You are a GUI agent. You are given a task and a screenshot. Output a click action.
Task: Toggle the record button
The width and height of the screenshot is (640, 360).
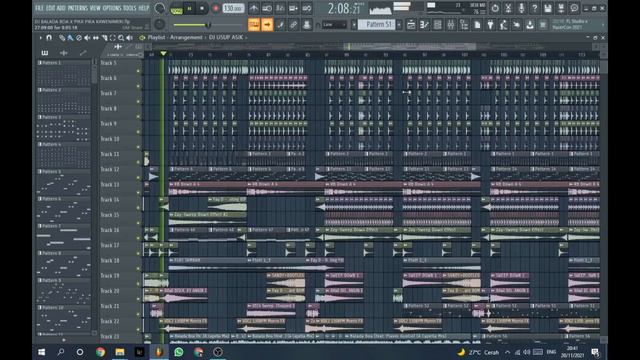click(216, 9)
